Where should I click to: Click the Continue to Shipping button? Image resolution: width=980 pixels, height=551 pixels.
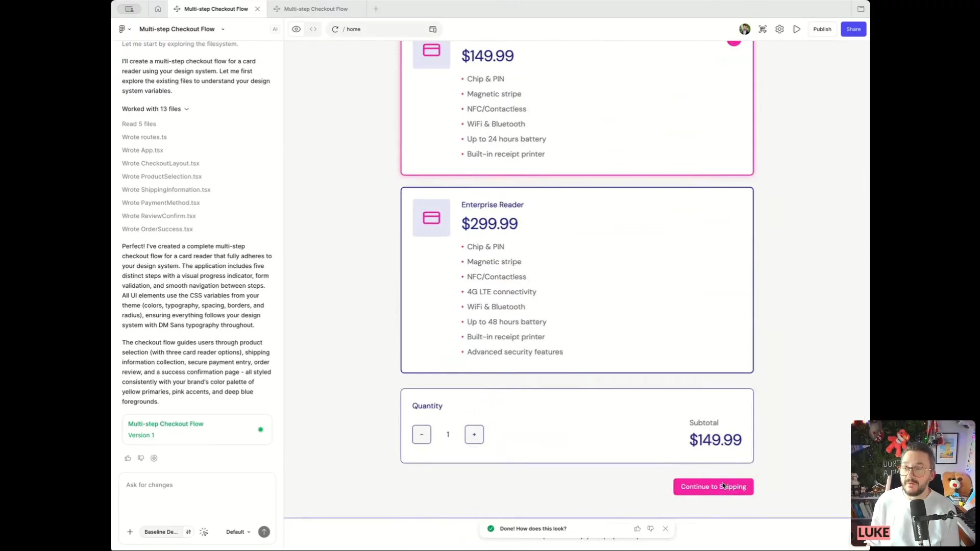(713, 487)
